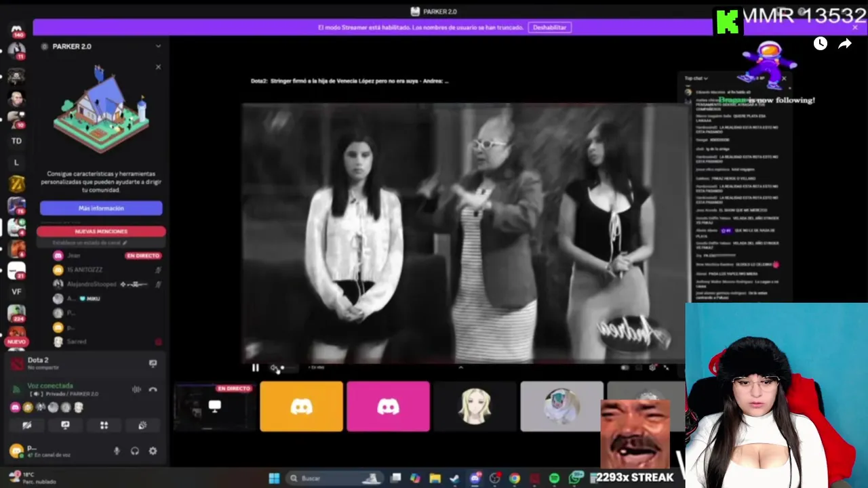Click the share arrow icon

pos(845,44)
